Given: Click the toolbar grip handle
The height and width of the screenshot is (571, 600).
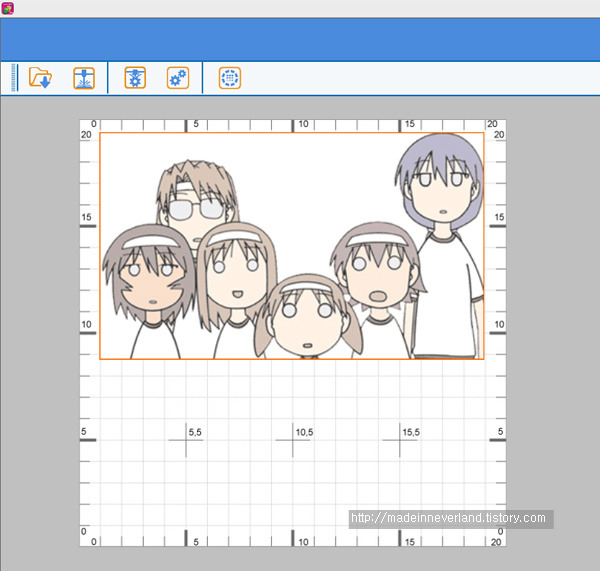Looking at the screenshot, I should [x=14, y=78].
